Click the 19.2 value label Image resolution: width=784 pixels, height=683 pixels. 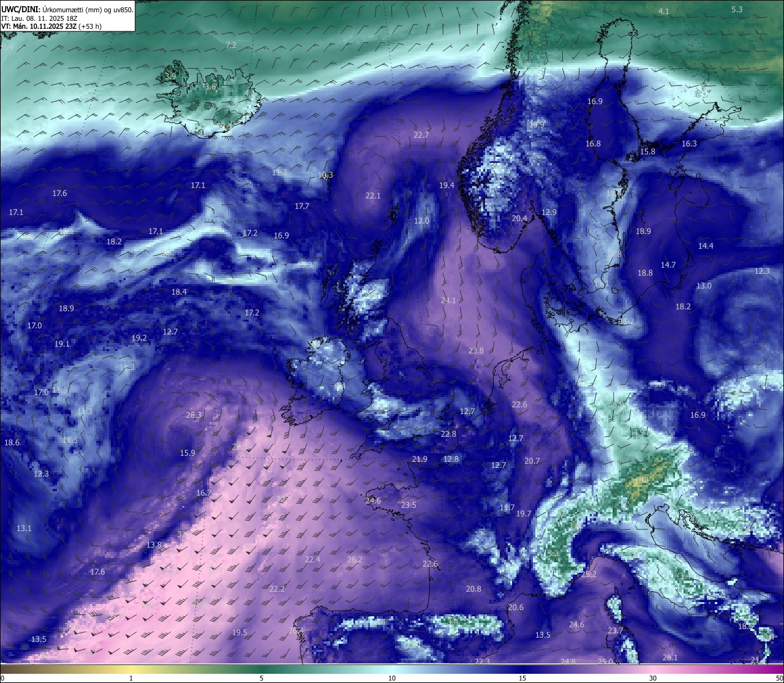click(x=139, y=338)
